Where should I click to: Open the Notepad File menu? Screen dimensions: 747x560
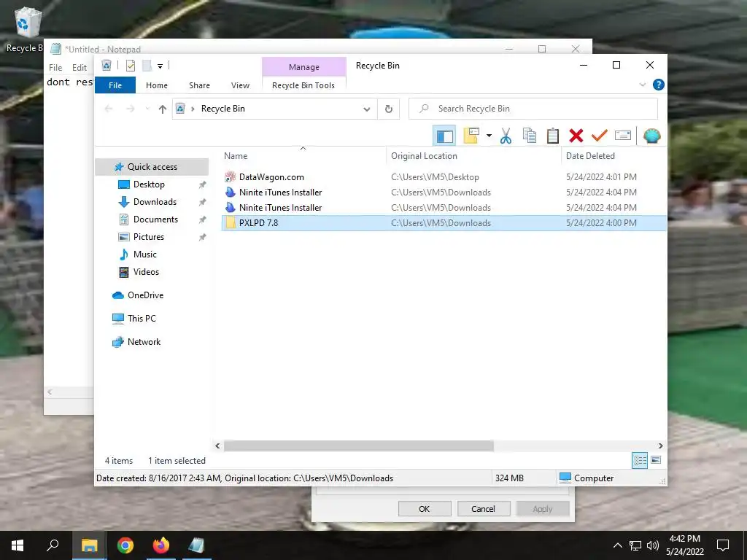click(x=55, y=68)
